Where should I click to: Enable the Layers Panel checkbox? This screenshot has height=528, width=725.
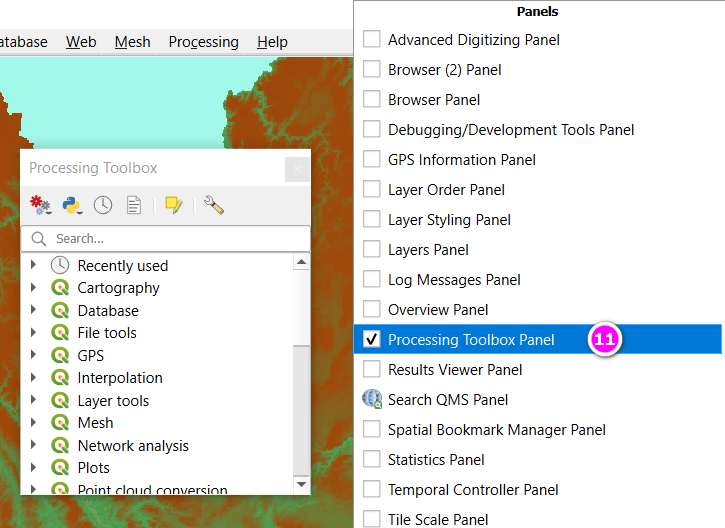pos(372,250)
